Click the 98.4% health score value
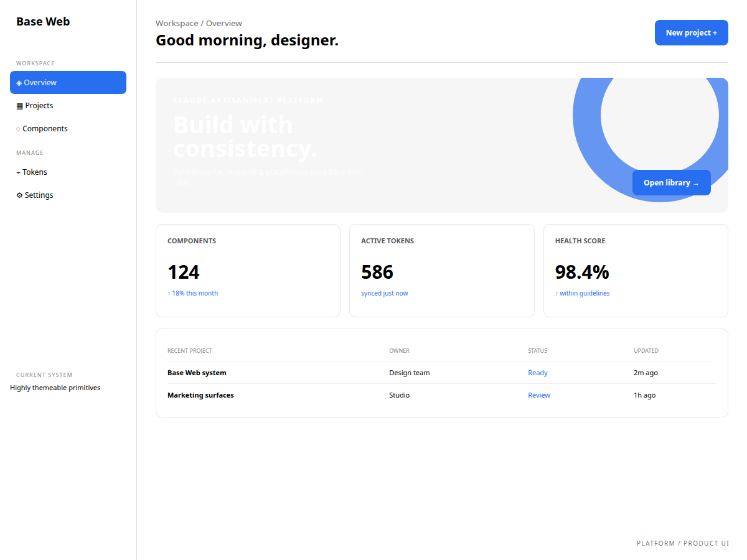The image size is (747, 560). click(x=582, y=272)
